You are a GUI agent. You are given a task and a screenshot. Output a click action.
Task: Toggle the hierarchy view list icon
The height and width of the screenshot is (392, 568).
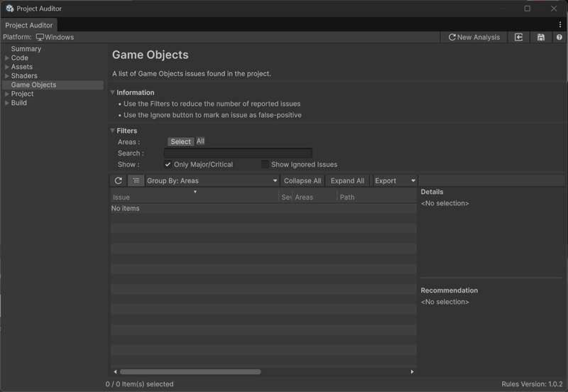(136, 180)
